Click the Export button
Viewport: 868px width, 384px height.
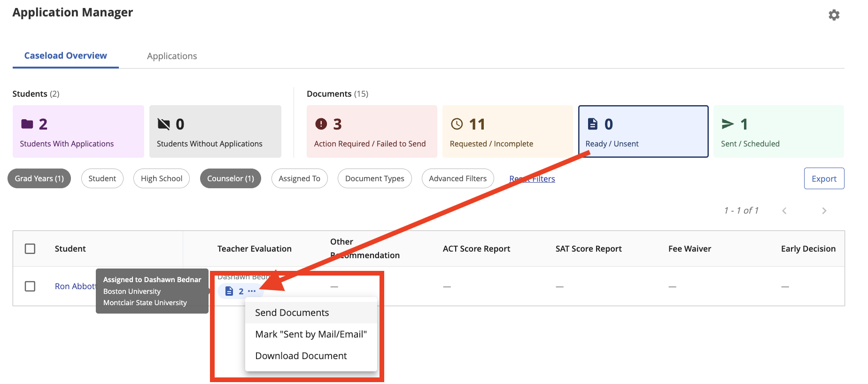[824, 178]
